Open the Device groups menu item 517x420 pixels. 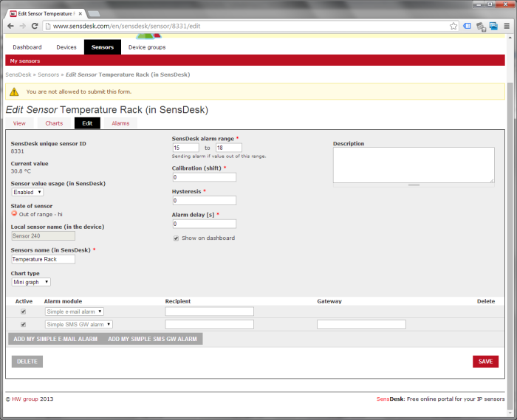(x=147, y=47)
